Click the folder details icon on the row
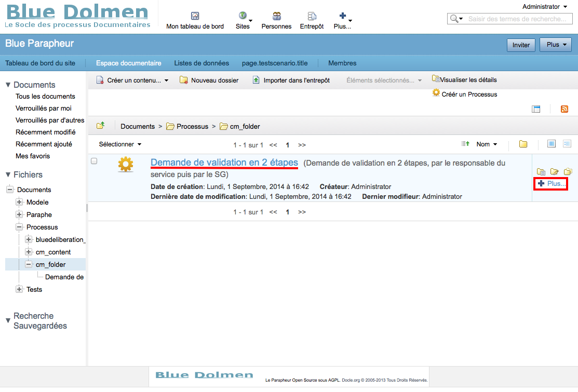Image resolution: width=578 pixels, height=392 pixels. [541, 171]
